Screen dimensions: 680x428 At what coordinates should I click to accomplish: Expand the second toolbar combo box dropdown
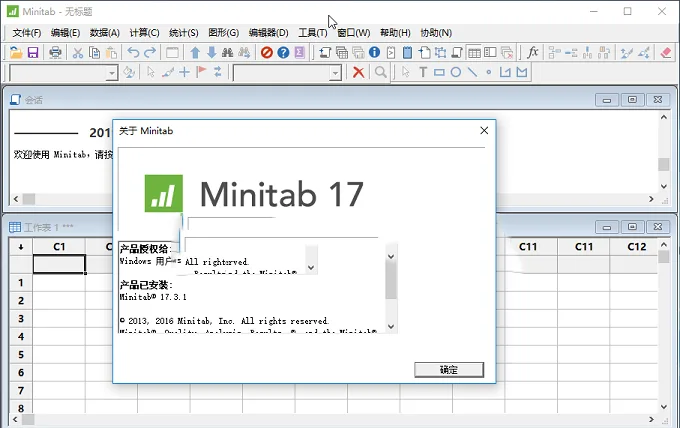(x=335, y=73)
